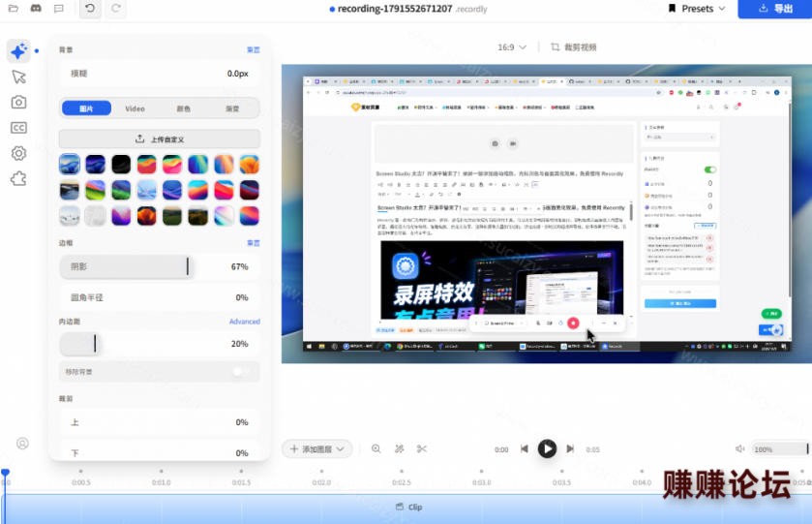812x524 pixels.
Task: Click the red record button in preview
Action: [x=573, y=323]
